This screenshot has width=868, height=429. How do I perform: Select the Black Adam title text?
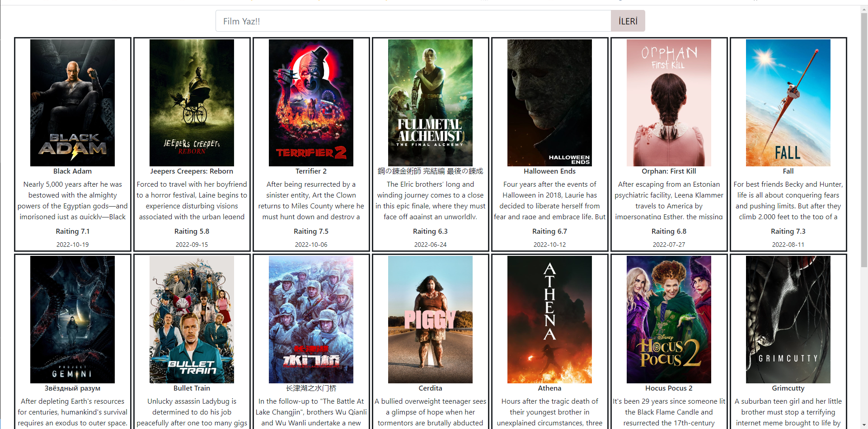pos(72,171)
